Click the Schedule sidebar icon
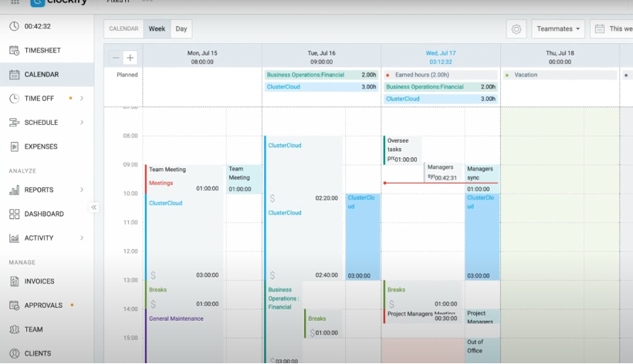 [14, 123]
